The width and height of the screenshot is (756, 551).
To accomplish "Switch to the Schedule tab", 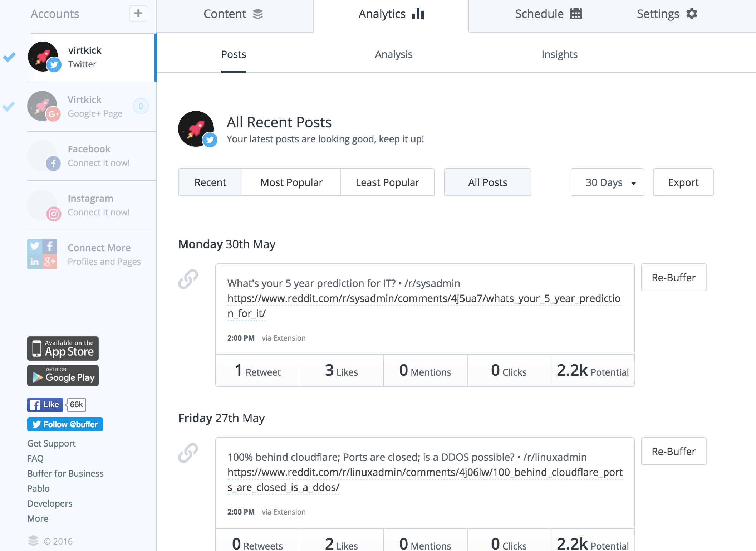I will 549,14.
